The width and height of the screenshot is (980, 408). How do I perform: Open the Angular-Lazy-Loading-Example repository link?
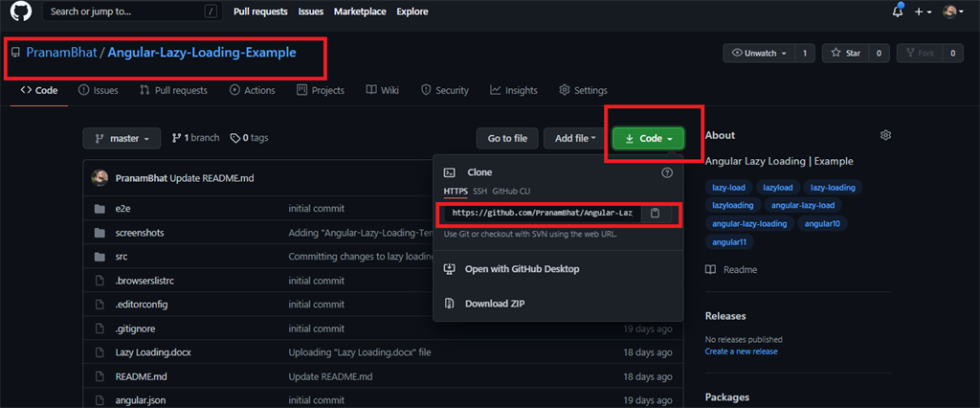202,53
